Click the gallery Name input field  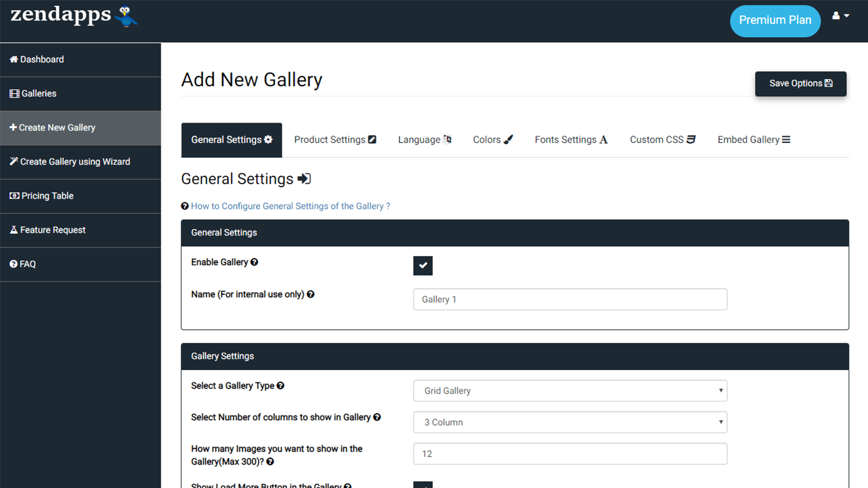[x=570, y=299]
